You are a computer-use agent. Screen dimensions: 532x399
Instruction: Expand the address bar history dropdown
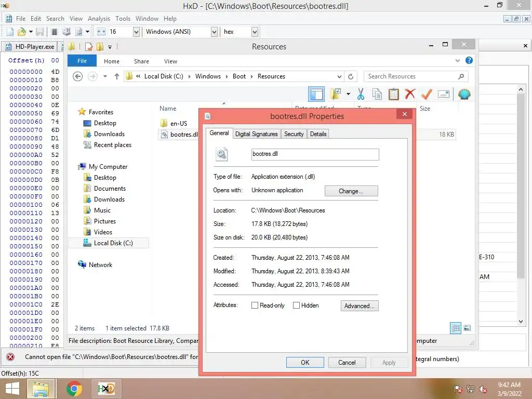click(339, 76)
